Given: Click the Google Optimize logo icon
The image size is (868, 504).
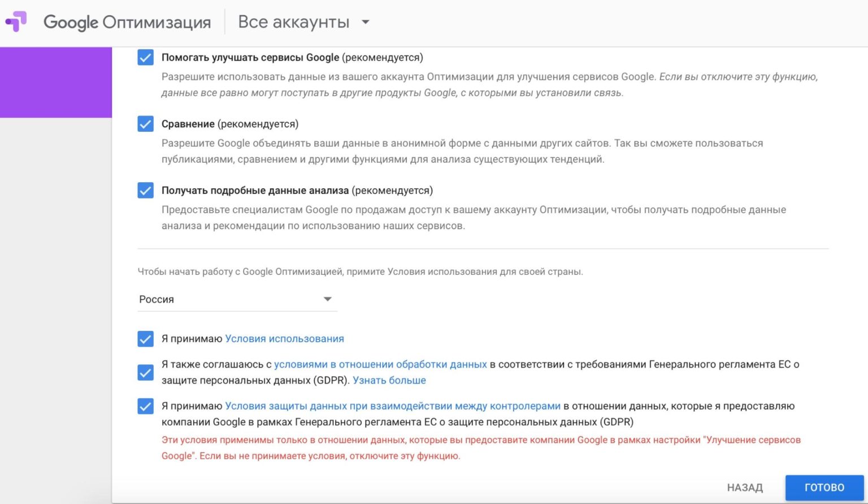Looking at the screenshot, I should click(x=16, y=22).
